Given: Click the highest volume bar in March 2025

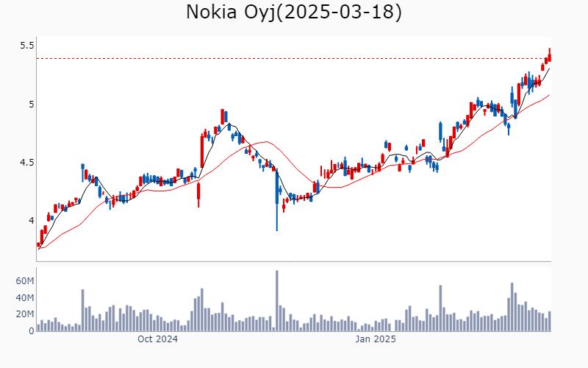Looking at the screenshot, I should 512,307.
